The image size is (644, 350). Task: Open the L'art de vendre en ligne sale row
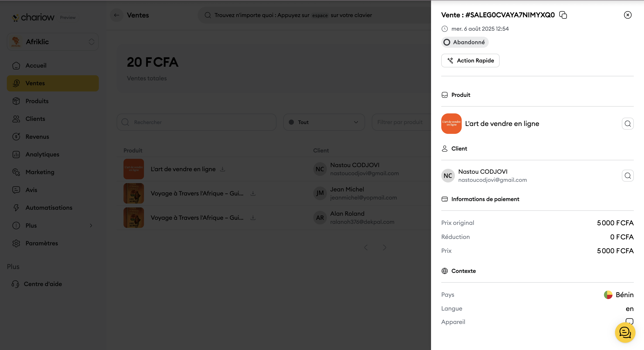[x=274, y=169]
